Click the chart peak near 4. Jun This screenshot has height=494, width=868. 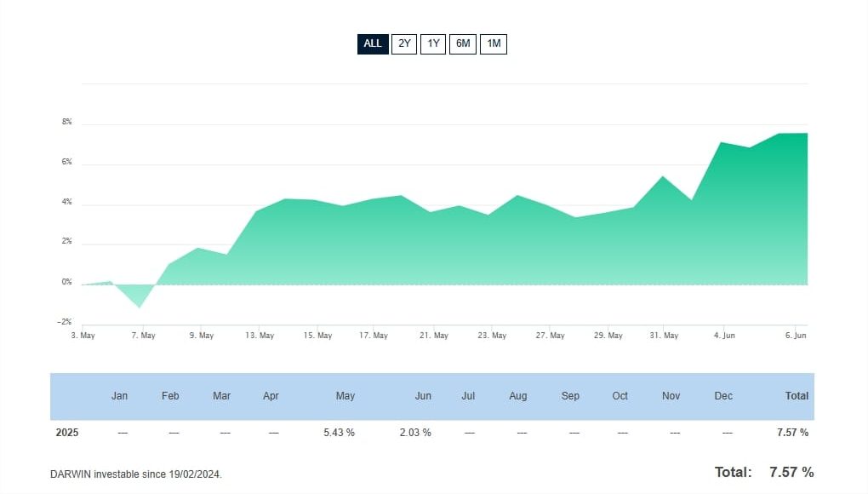(722, 143)
